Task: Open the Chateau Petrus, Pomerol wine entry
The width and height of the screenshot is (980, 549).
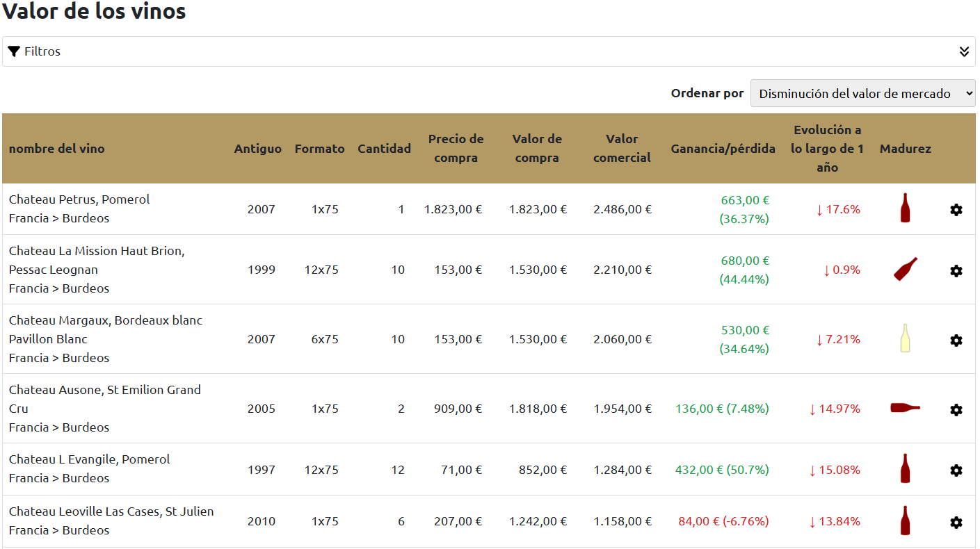Action: [79, 199]
